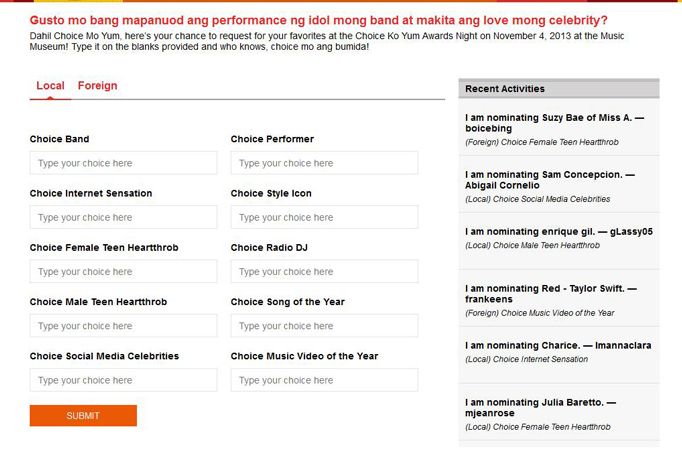Open the Sam Concepcion nomination entry
This screenshot has height=467, width=682.
pyautogui.click(x=559, y=184)
